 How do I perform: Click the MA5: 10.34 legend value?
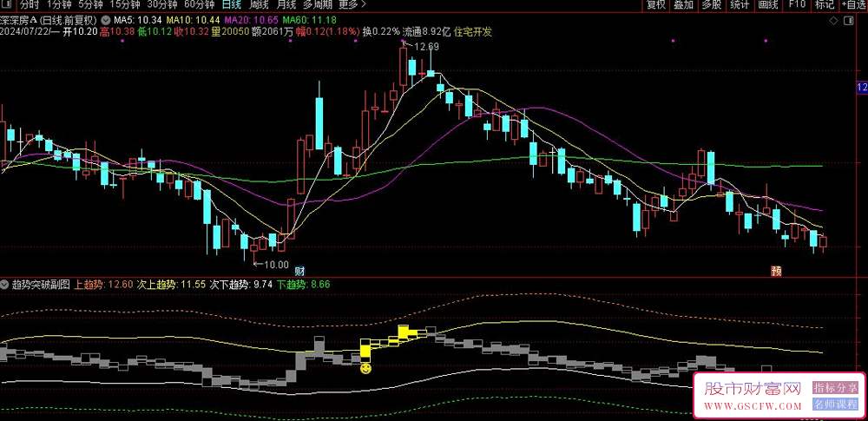click(x=138, y=20)
